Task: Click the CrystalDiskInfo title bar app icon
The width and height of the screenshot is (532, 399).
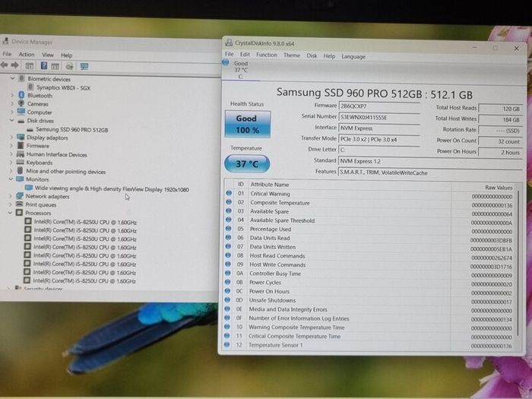Action: pyautogui.click(x=229, y=43)
